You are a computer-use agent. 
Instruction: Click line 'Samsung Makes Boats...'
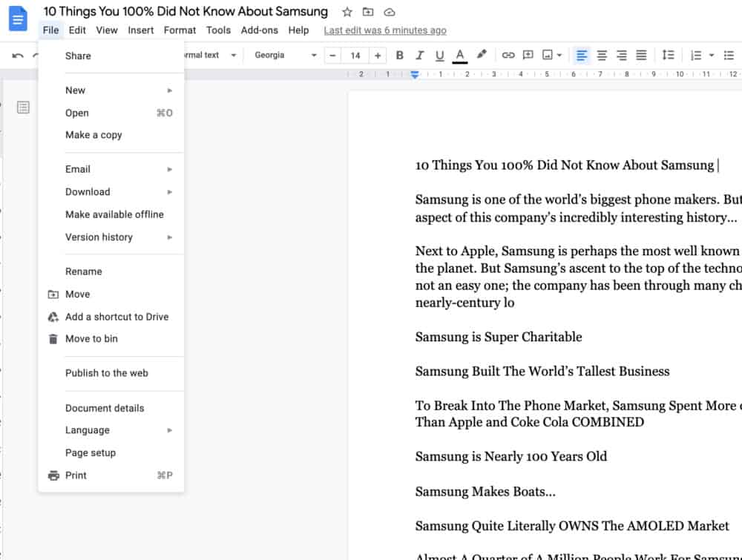(x=485, y=492)
